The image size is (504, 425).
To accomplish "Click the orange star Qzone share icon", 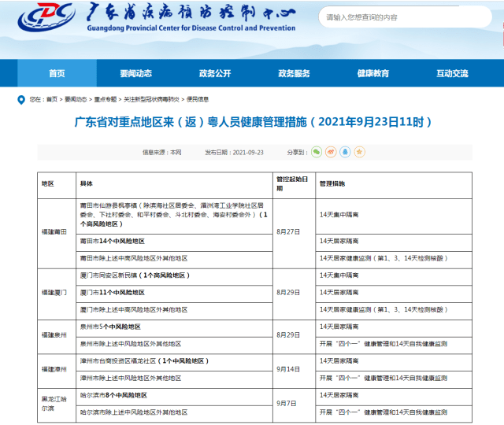I will pos(359,152).
